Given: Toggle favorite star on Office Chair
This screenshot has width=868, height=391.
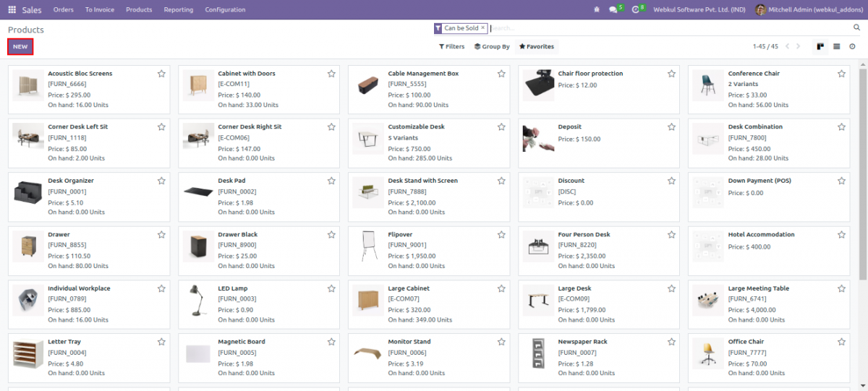Looking at the screenshot, I should point(841,342).
